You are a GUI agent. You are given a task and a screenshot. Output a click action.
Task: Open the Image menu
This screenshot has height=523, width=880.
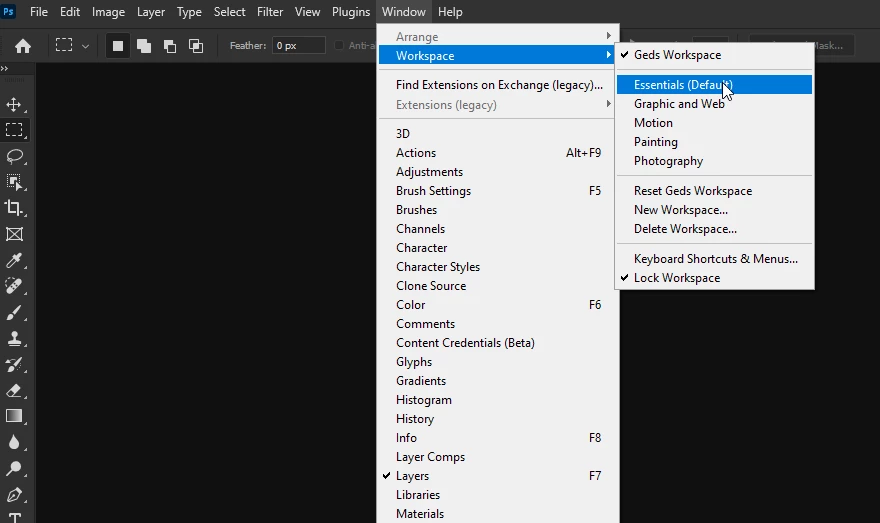[108, 12]
